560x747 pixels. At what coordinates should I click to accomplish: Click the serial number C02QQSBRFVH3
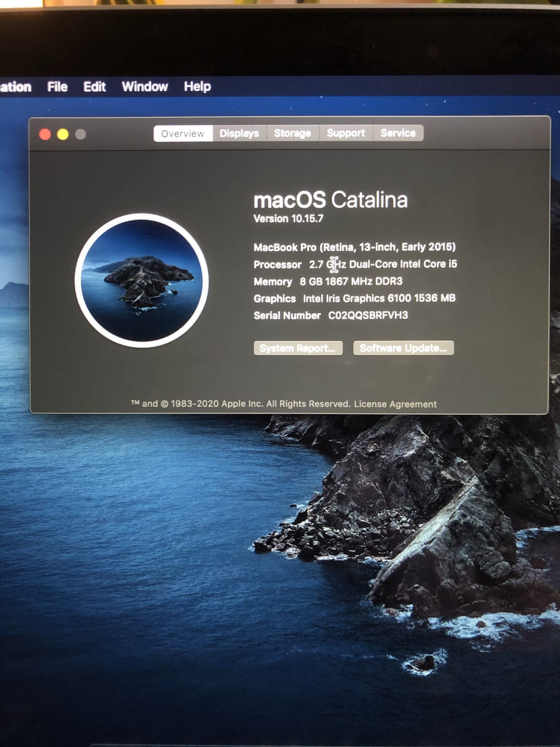(x=368, y=315)
